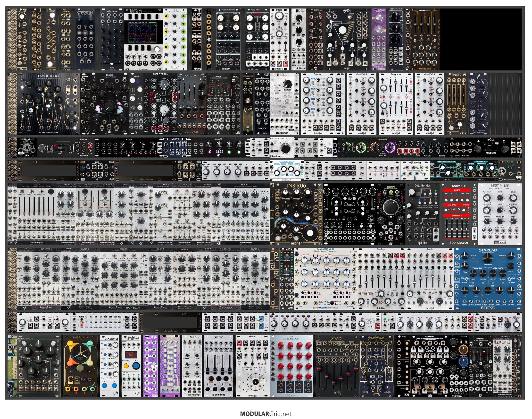Open the Joranalogue Enhance 2 module
This screenshot has height=419, width=532.
(503, 366)
